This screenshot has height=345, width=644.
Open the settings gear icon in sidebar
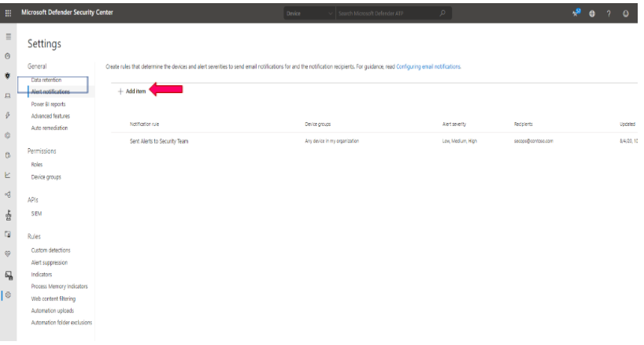[8, 295]
